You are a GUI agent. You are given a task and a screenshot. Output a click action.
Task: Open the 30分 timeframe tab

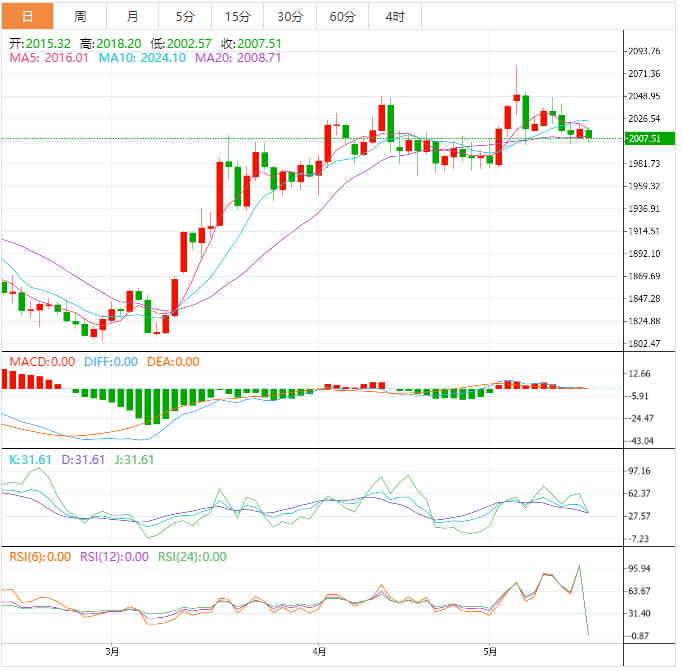click(x=290, y=16)
